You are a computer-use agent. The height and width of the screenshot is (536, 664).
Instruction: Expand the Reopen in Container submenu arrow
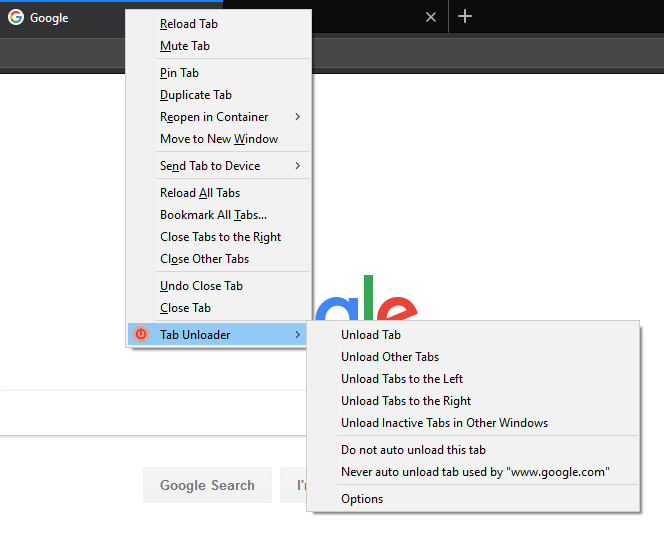[298, 116]
